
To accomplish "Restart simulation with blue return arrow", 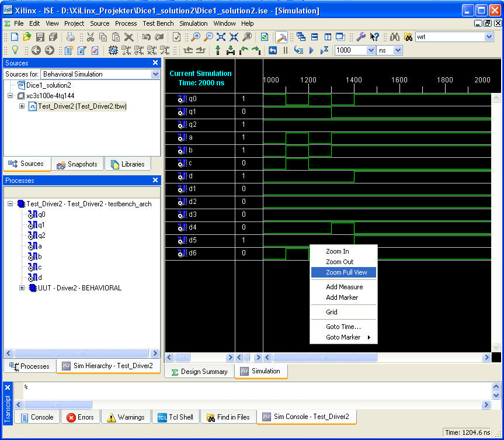I will [273, 50].
